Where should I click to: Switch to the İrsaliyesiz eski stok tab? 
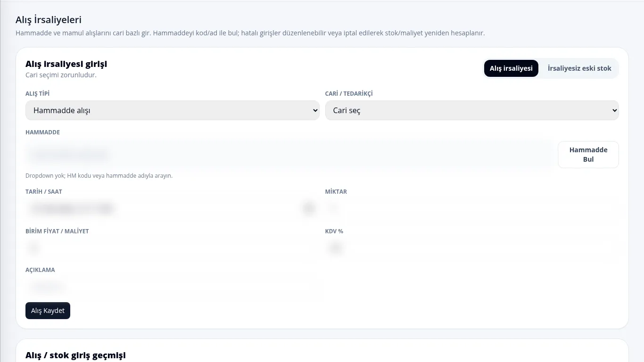(x=579, y=68)
